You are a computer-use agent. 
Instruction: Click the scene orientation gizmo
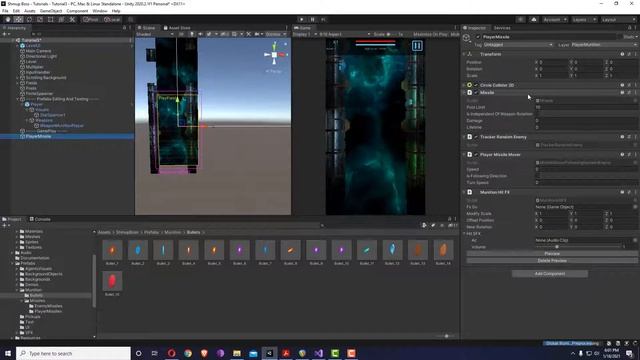(274, 54)
